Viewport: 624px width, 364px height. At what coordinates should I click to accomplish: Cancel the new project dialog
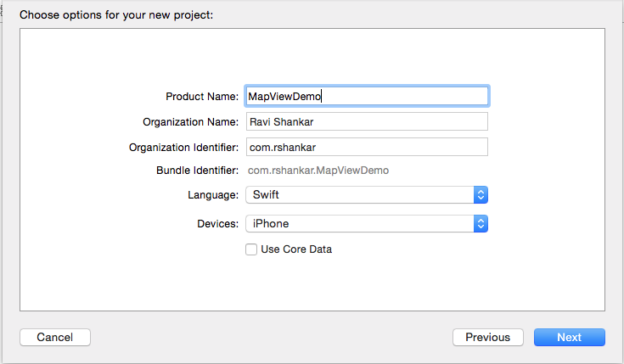(55, 338)
